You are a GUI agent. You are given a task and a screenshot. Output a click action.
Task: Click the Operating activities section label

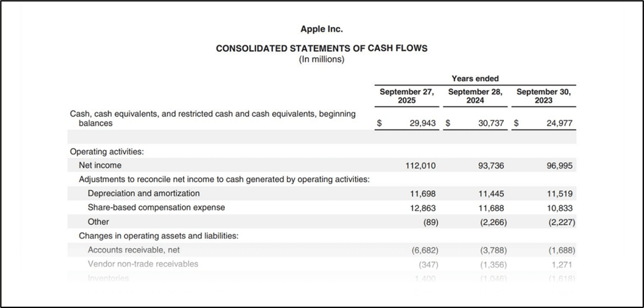pos(107,151)
